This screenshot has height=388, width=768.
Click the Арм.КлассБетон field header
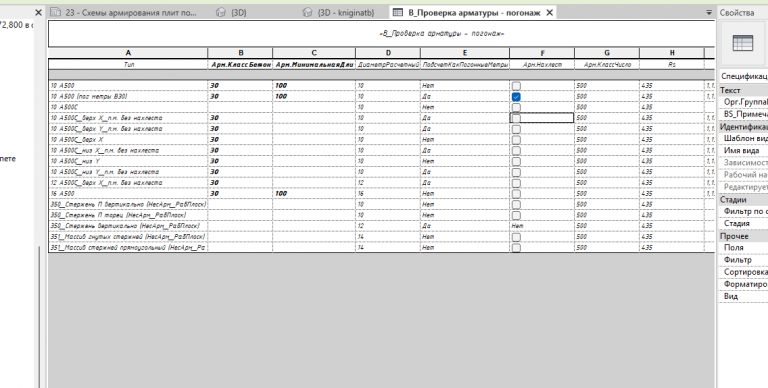point(240,64)
